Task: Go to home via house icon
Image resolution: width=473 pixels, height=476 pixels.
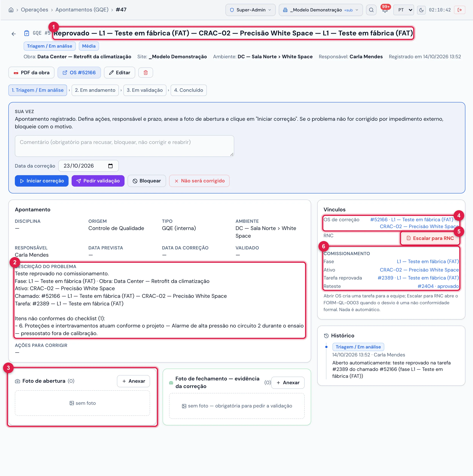Action: pyautogui.click(x=11, y=10)
